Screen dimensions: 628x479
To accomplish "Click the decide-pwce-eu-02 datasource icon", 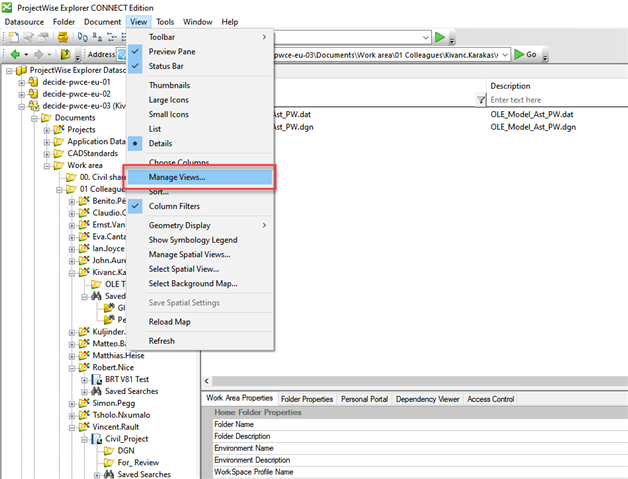I will [x=34, y=94].
